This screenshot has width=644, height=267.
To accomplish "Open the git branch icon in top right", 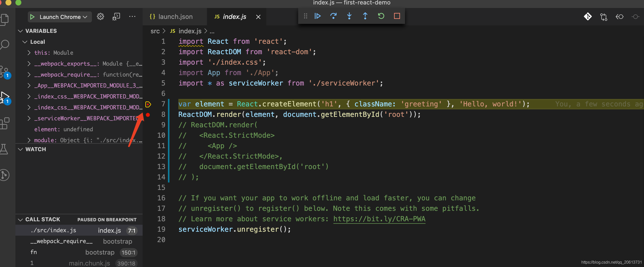I will click(588, 17).
